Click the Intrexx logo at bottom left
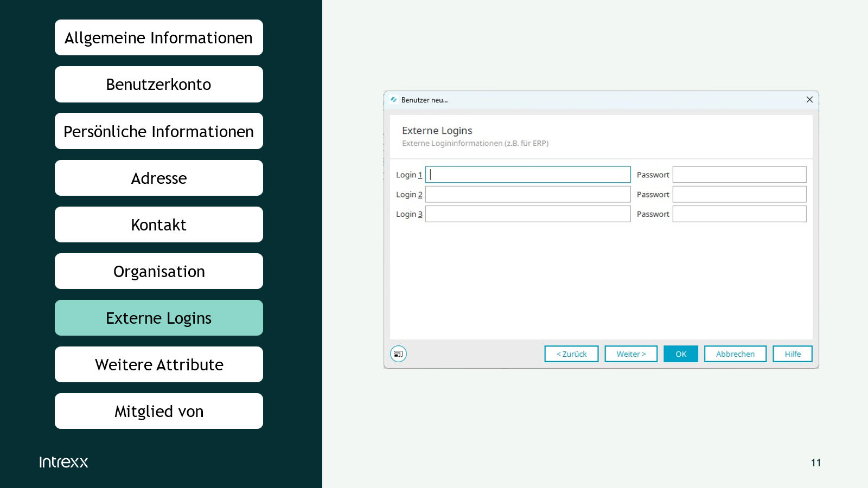 63,462
